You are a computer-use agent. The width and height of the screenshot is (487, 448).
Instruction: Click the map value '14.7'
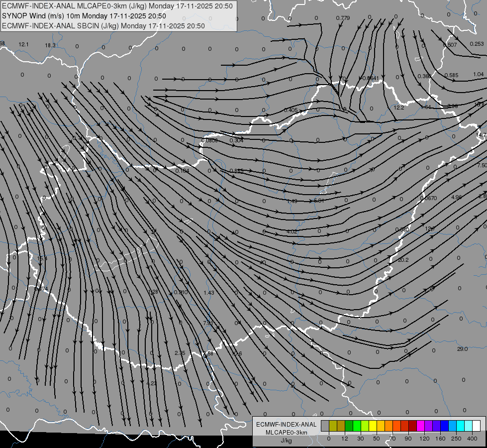tap(482, 135)
